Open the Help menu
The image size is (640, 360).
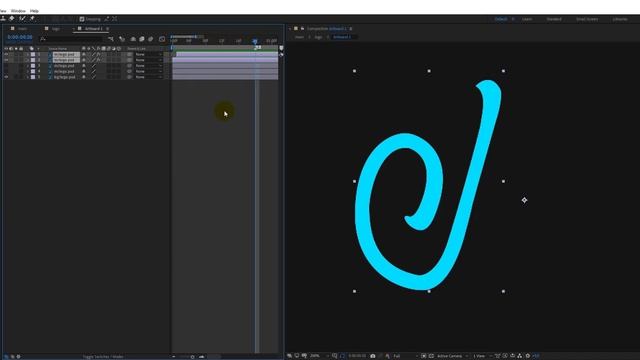point(34,11)
